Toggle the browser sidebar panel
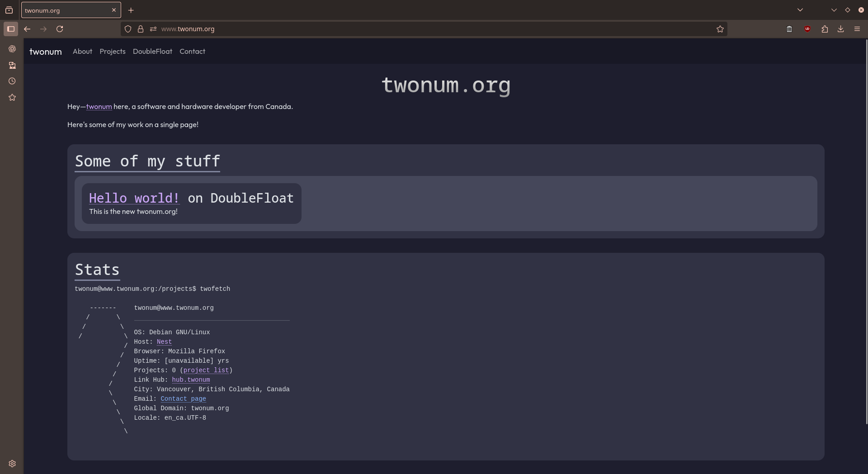 [x=11, y=29]
